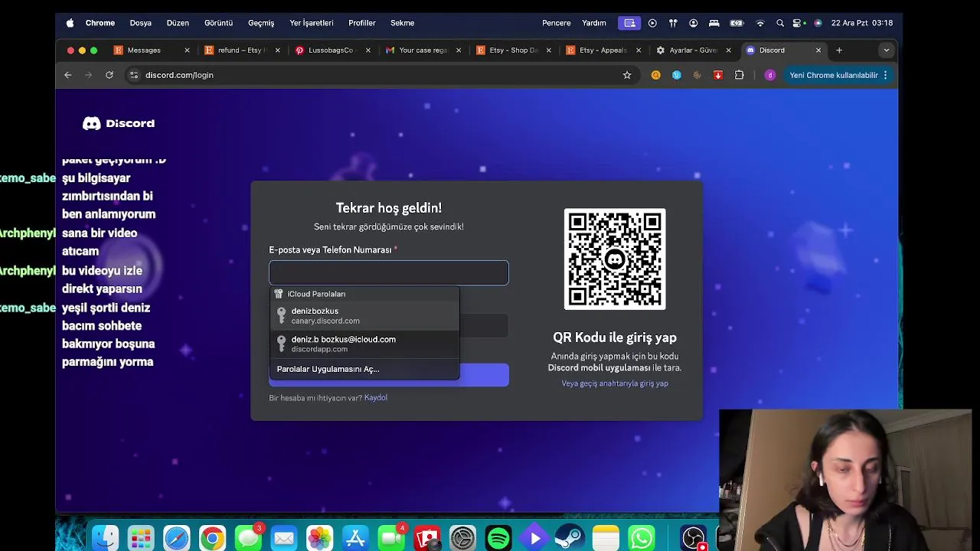Click the blue U extension icon

click(x=677, y=75)
